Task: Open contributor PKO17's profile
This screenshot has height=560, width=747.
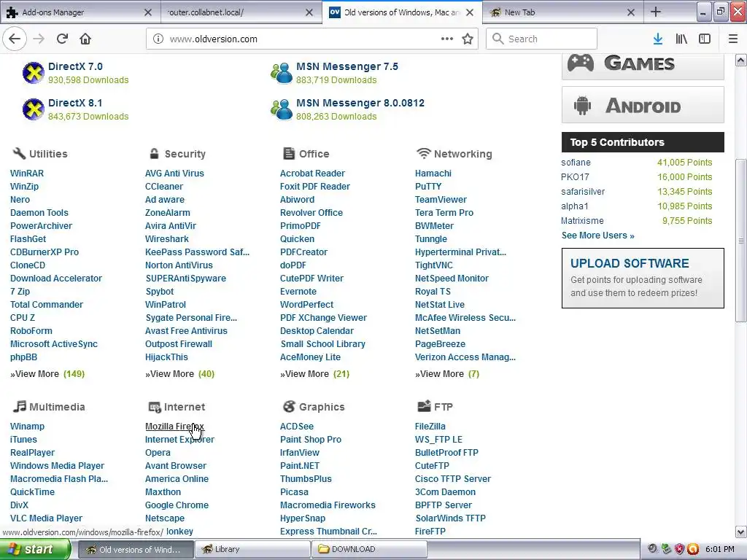Action: pos(575,177)
